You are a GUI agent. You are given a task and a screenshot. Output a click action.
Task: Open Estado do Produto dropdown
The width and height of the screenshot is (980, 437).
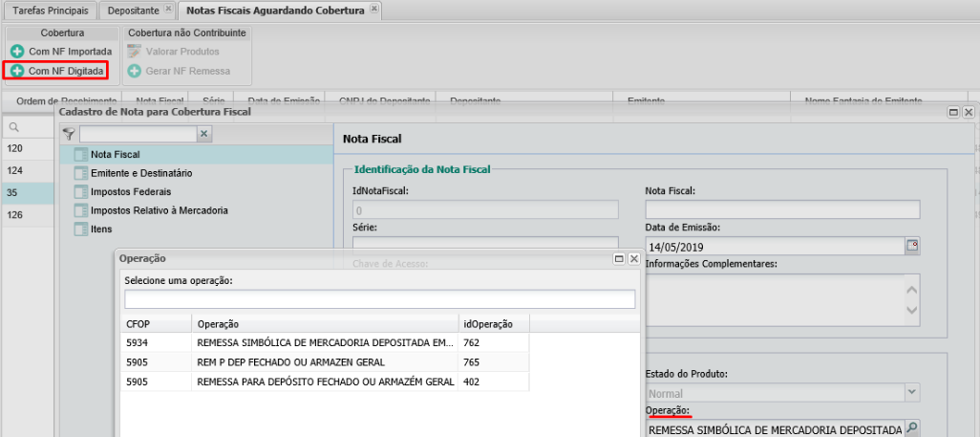point(912,393)
